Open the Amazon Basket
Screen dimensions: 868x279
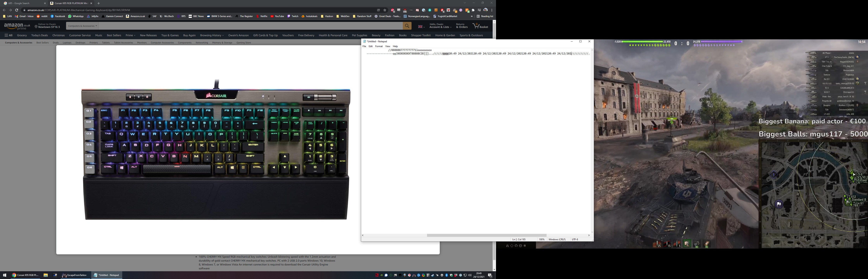point(480,26)
